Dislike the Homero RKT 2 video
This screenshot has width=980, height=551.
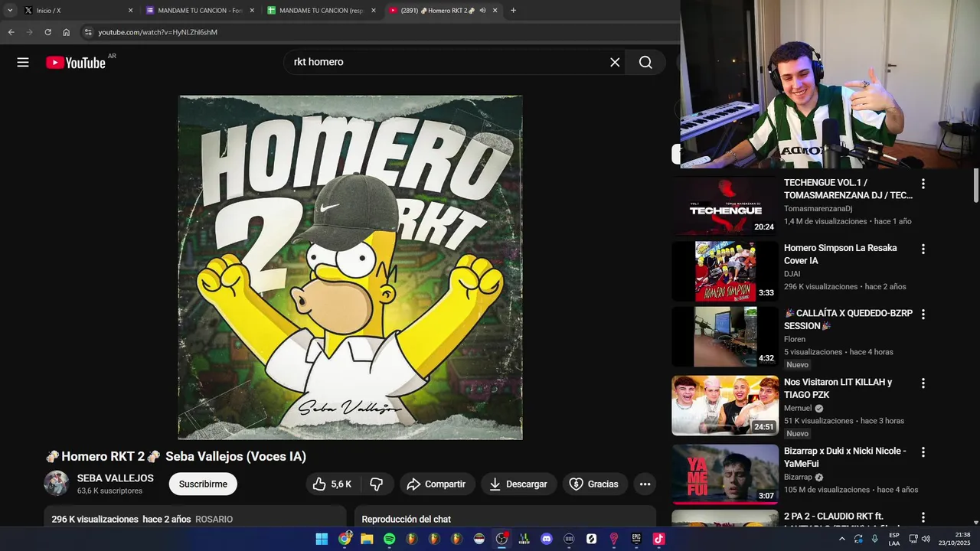376,484
